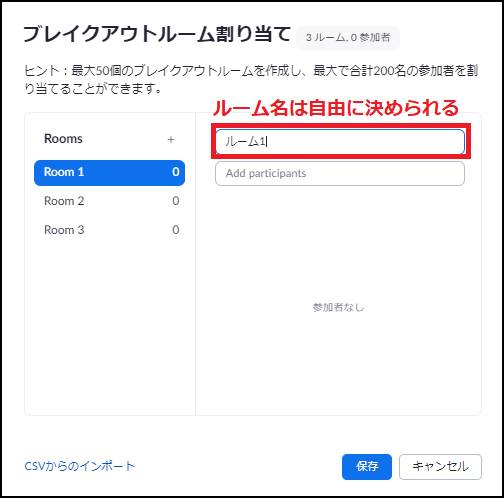Select Room 1 in the rooms list
Viewport: 504px width, 498px height.
tap(109, 172)
